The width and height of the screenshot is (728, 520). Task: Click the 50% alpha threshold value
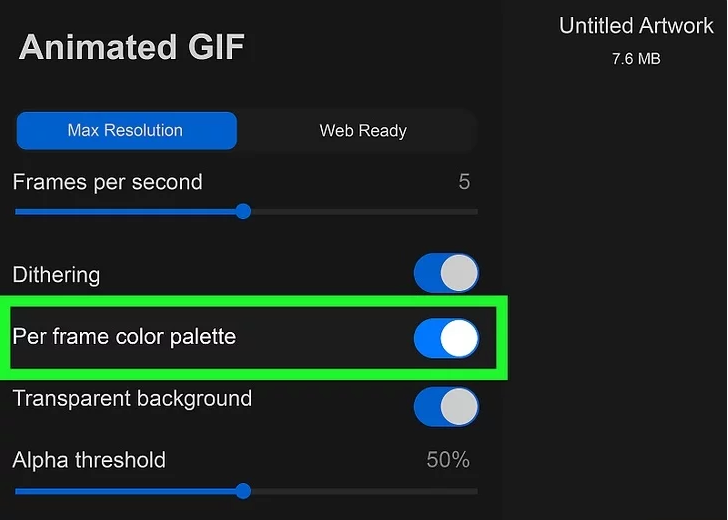(x=448, y=460)
